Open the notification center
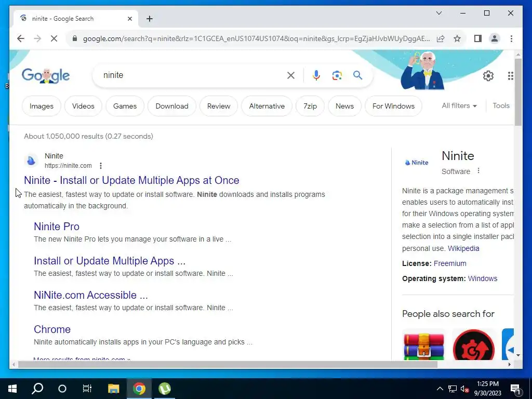Screen dimensions: 532x399 click(515, 389)
